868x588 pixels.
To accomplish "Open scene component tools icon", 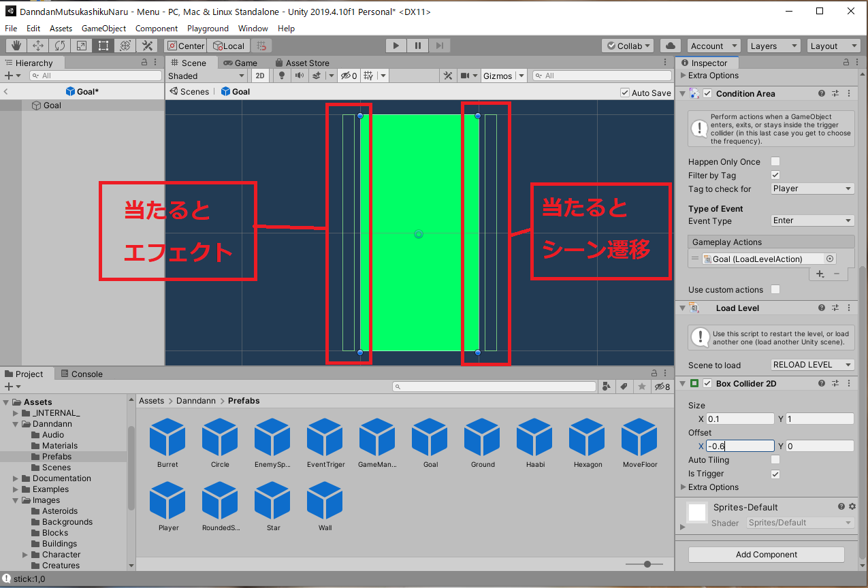I will [x=448, y=76].
